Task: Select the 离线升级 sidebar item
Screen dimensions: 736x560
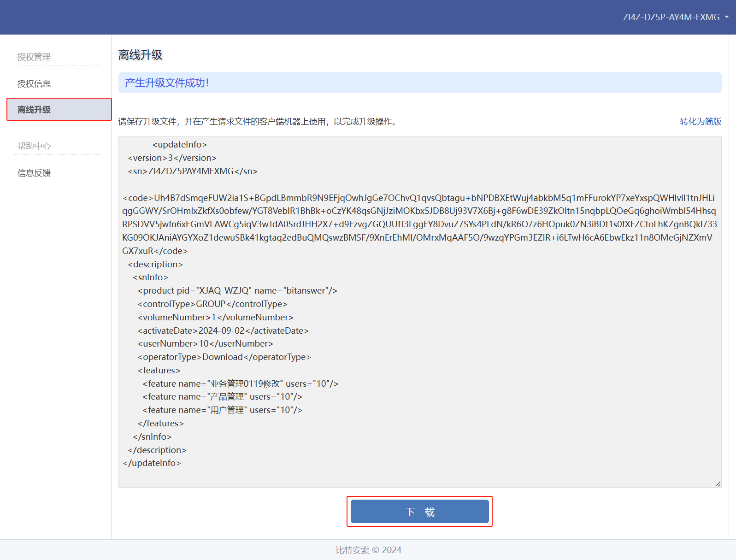Action: click(x=59, y=109)
